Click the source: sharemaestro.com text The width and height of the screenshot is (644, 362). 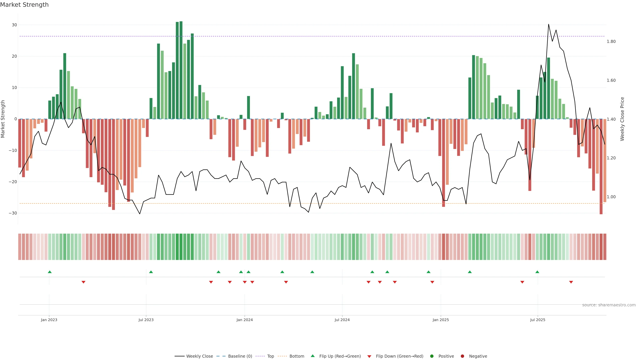[x=609, y=305]
